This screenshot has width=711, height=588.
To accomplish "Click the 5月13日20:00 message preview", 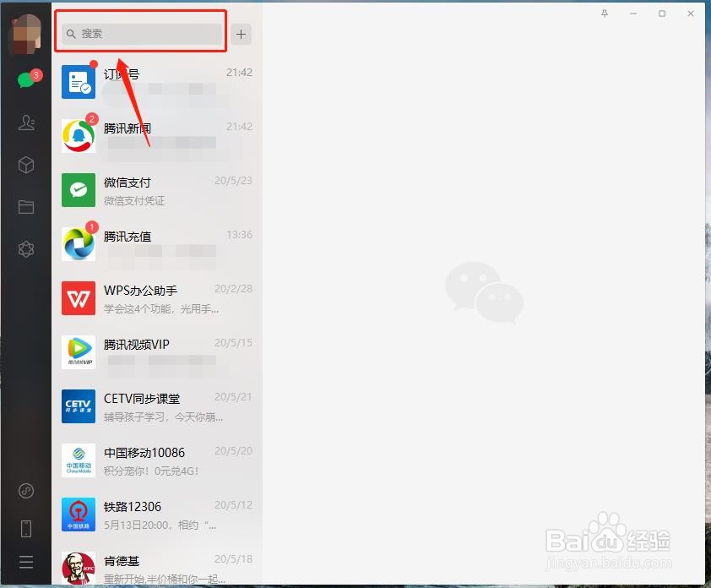I will (x=160, y=525).
